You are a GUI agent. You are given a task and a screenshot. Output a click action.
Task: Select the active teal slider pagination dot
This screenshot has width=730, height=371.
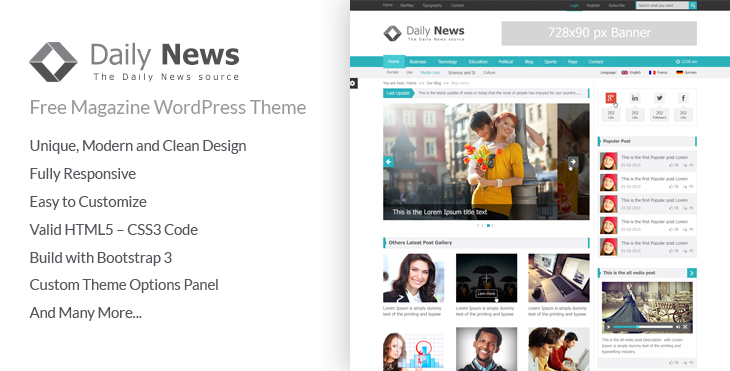pyautogui.click(x=488, y=225)
